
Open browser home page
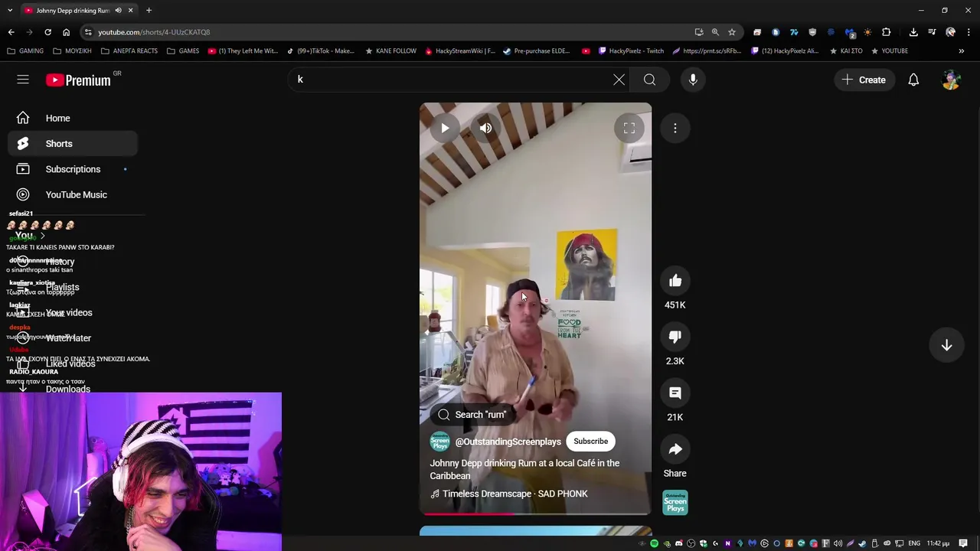click(66, 32)
